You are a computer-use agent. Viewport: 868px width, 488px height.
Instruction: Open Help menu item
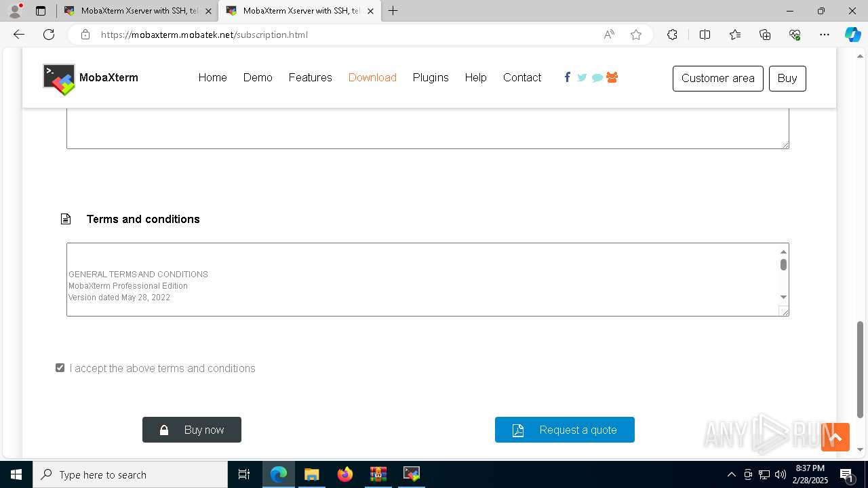coord(476,78)
